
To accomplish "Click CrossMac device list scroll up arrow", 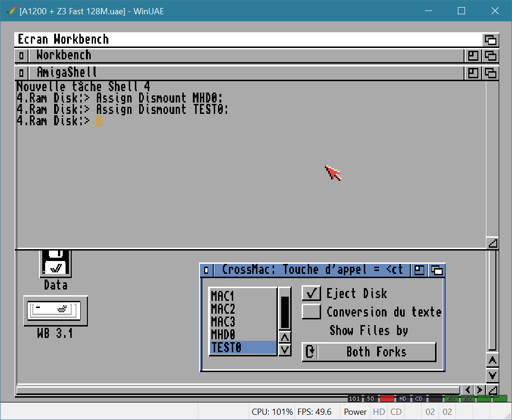I will tap(285, 337).
